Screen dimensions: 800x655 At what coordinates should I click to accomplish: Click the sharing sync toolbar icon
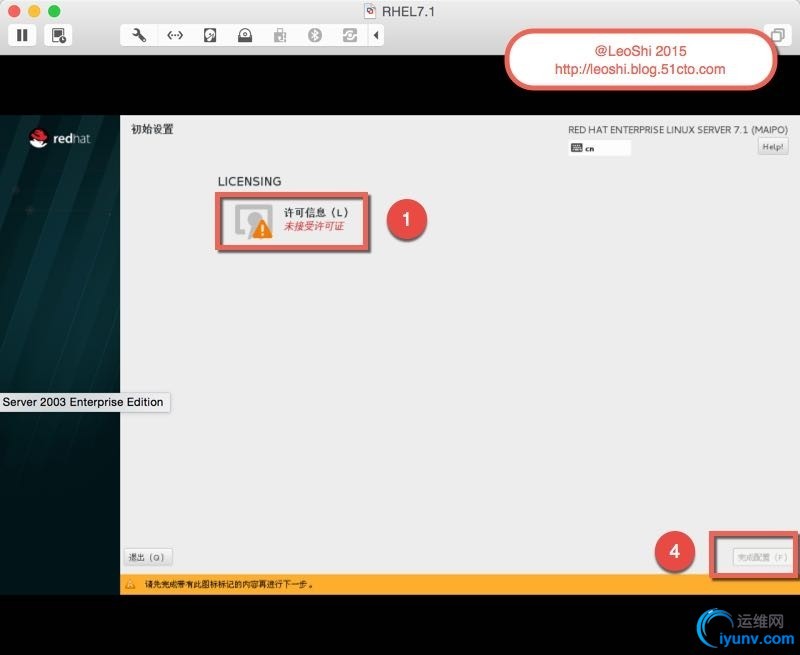tap(350, 35)
